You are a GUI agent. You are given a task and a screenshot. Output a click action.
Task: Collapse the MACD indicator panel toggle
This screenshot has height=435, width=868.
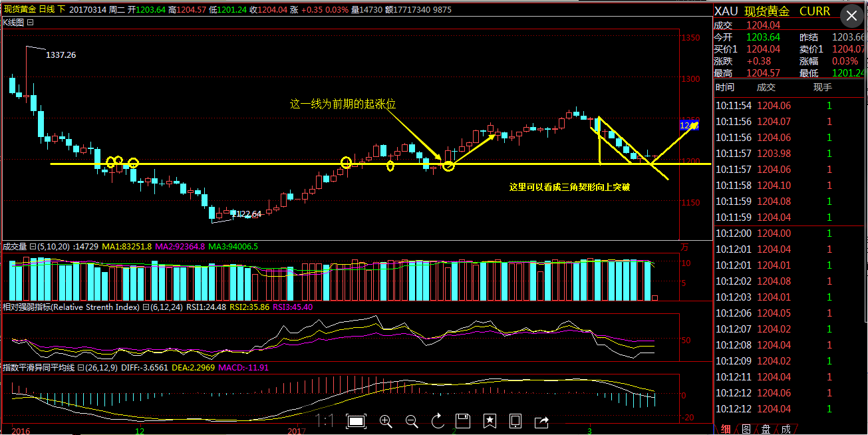(x=80, y=367)
